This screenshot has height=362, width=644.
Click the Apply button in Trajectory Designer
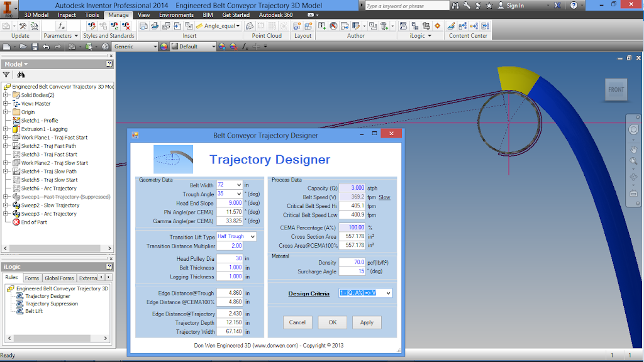tap(367, 322)
